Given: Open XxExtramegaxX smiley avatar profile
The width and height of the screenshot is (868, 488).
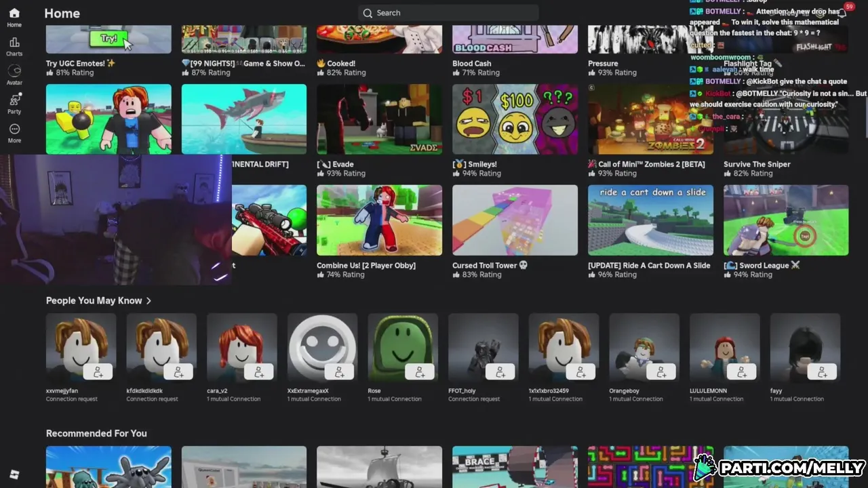Looking at the screenshot, I should [322, 348].
